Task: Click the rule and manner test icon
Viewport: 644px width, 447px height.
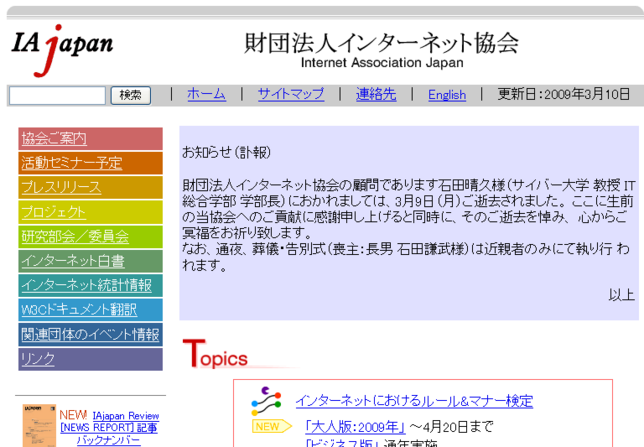Action: (266, 401)
